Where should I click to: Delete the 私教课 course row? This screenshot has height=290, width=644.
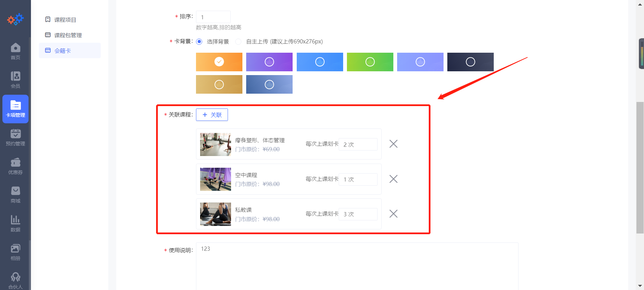click(x=393, y=214)
